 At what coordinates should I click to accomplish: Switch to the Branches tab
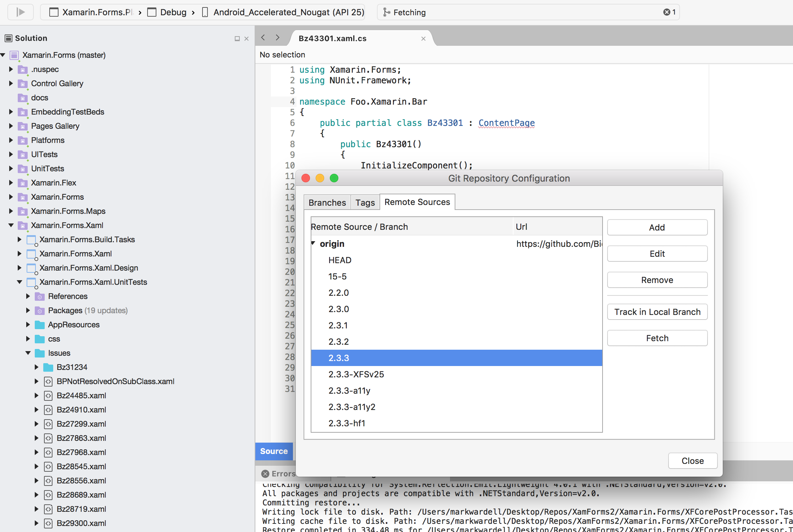point(327,203)
